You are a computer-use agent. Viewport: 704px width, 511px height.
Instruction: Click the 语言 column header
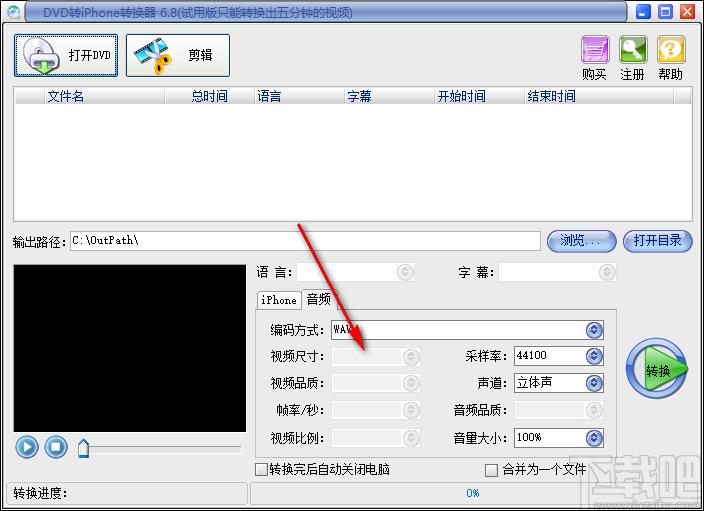(x=299, y=96)
